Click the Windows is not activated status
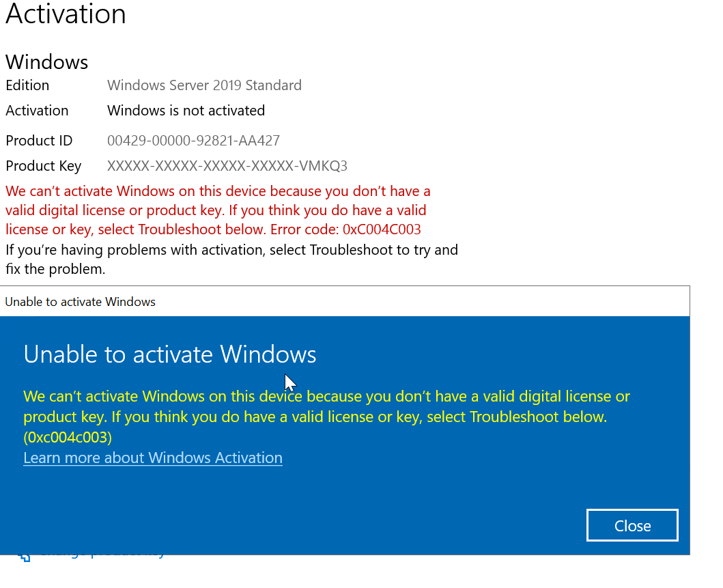This screenshot has height=588, width=723. pos(186,111)
